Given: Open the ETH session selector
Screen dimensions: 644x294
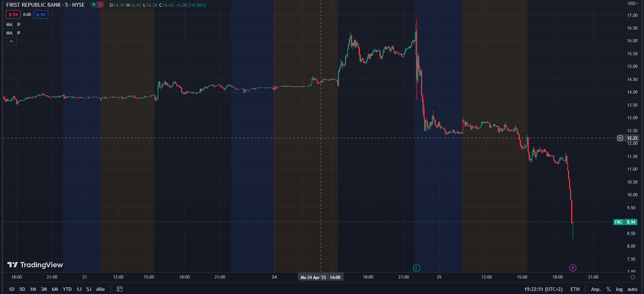Looking at the screenshot, I should [x=575, y=289].
